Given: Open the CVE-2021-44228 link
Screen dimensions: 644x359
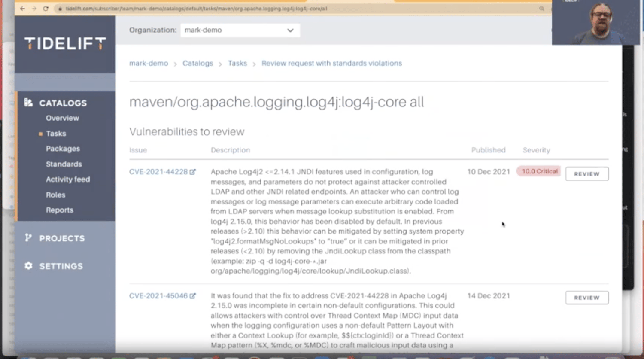Looking at the screenshot, I should click(158, 172).
